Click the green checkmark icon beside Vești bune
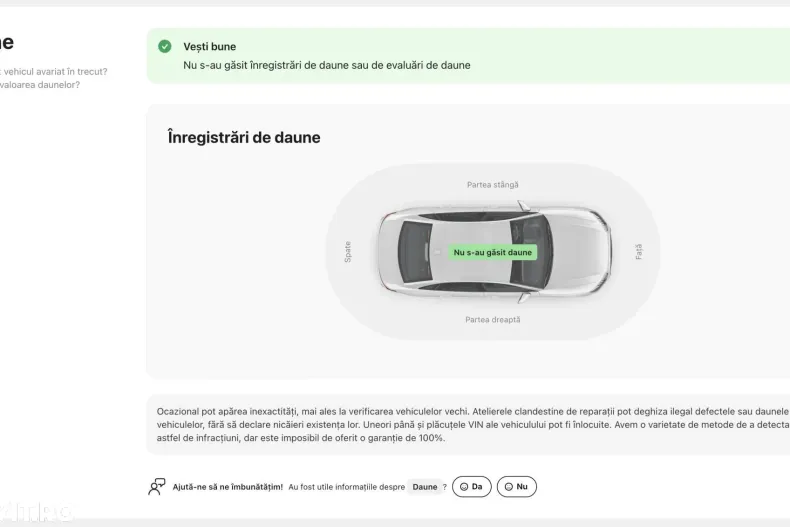 coord(164,46)
